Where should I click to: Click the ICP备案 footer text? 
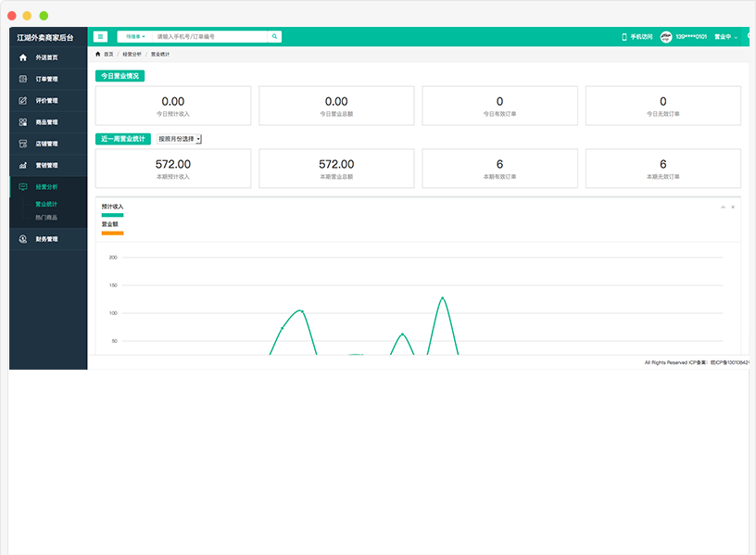[698, 362]
